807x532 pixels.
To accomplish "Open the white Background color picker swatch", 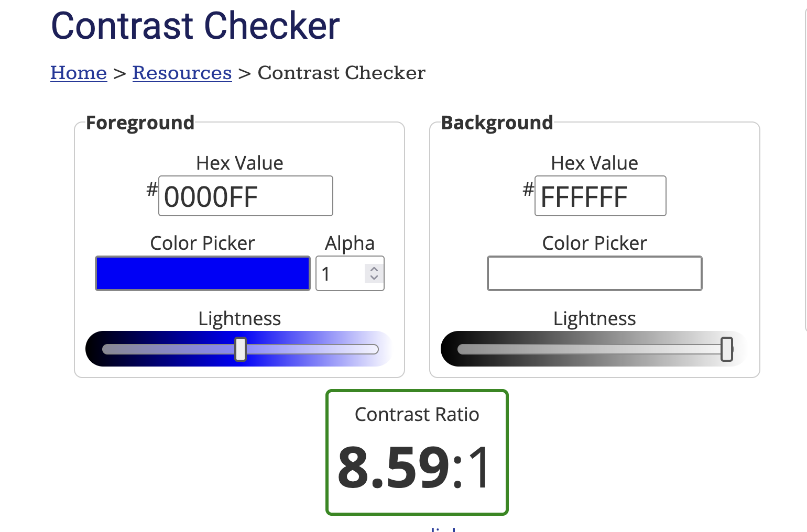I will [594, 273].
